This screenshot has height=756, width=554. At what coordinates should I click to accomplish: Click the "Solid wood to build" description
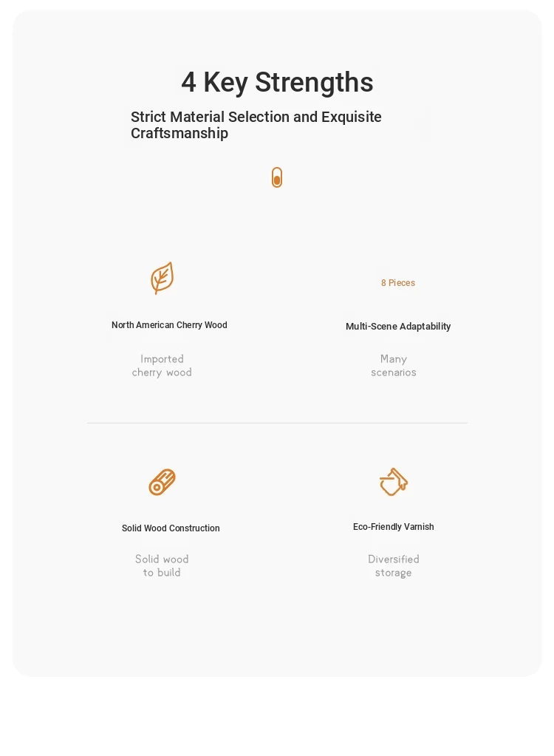[x=162, y=565]
